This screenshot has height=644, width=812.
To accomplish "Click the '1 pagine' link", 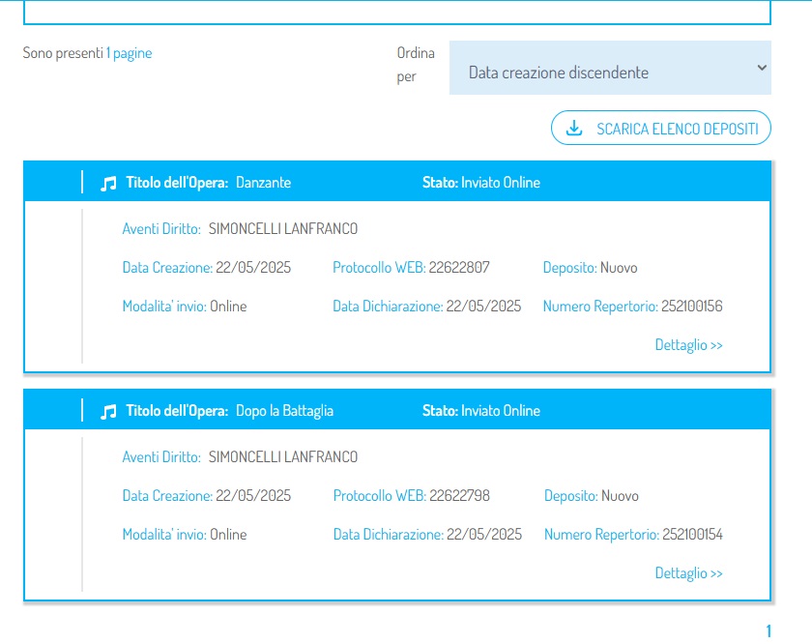I will click(x=129, y=53).
